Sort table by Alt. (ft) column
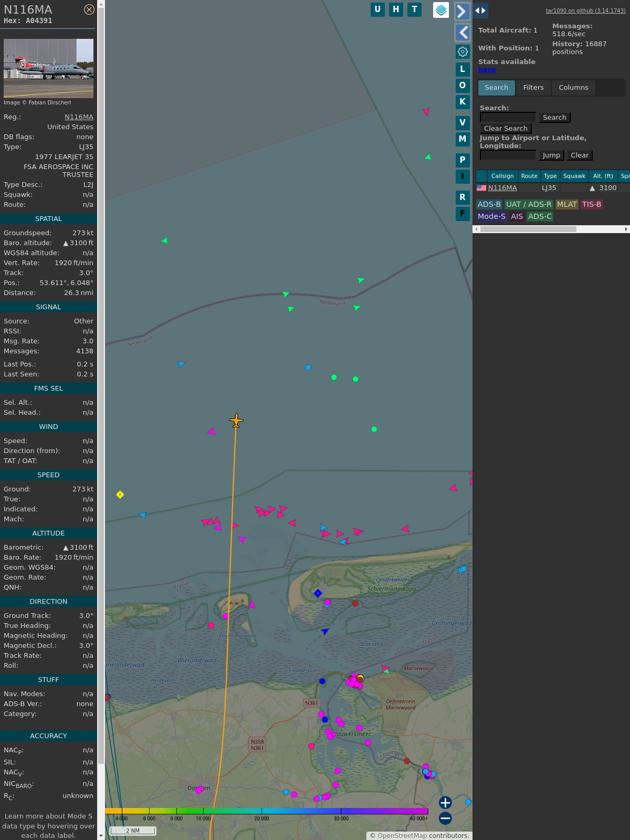Image resolution: width=630 pixels, height=840 pixels. [x=603, y=176]
